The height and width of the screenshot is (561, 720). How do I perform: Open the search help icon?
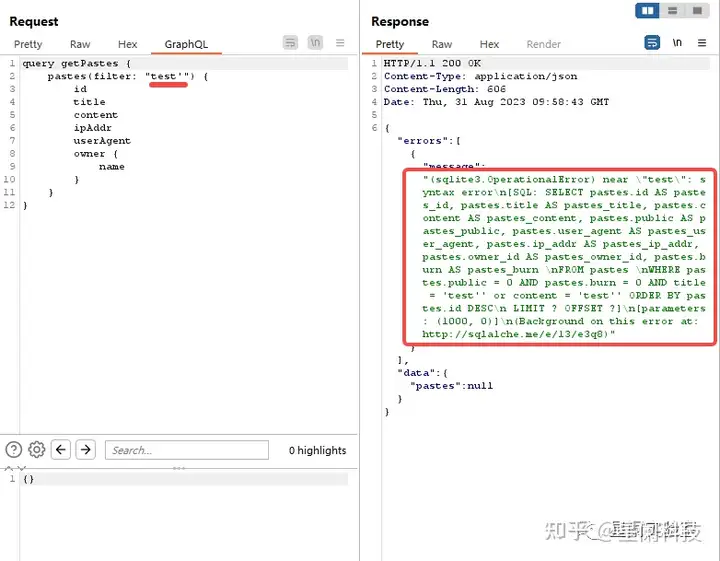14,449
